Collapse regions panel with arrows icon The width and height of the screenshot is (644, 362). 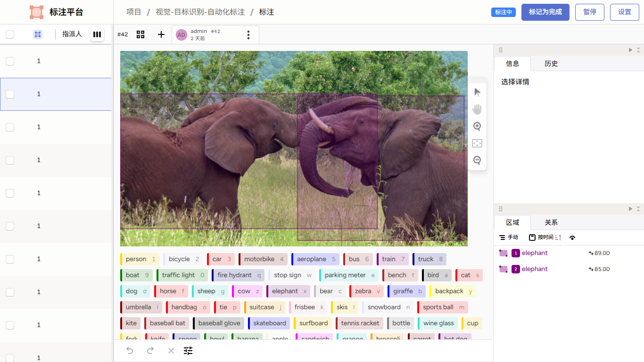638,209
